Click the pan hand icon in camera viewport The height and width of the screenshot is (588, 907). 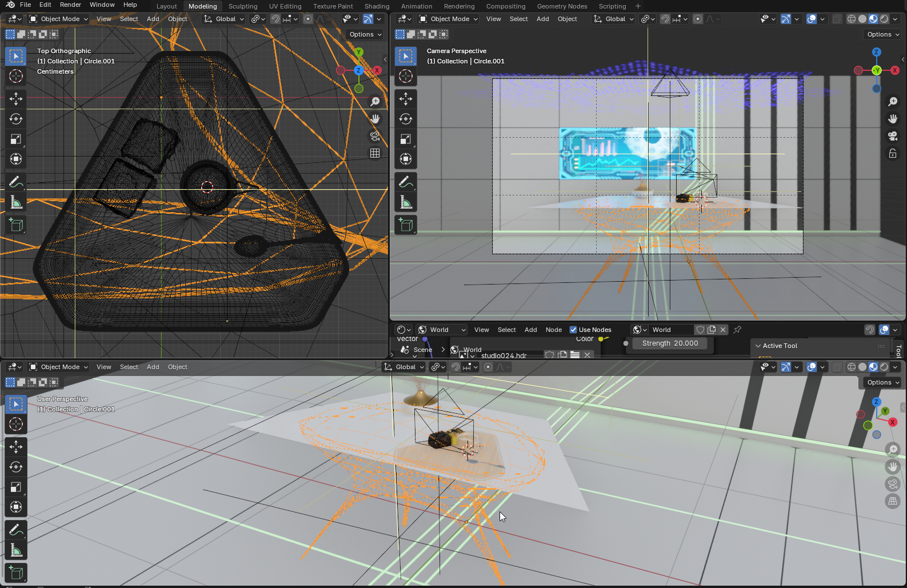click(893, 119)
